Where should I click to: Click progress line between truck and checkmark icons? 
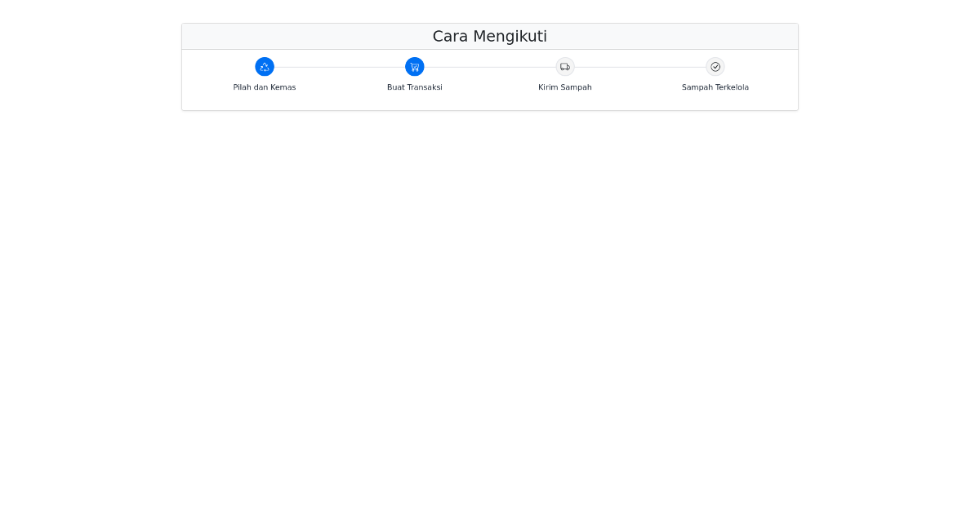pos(640,67)
